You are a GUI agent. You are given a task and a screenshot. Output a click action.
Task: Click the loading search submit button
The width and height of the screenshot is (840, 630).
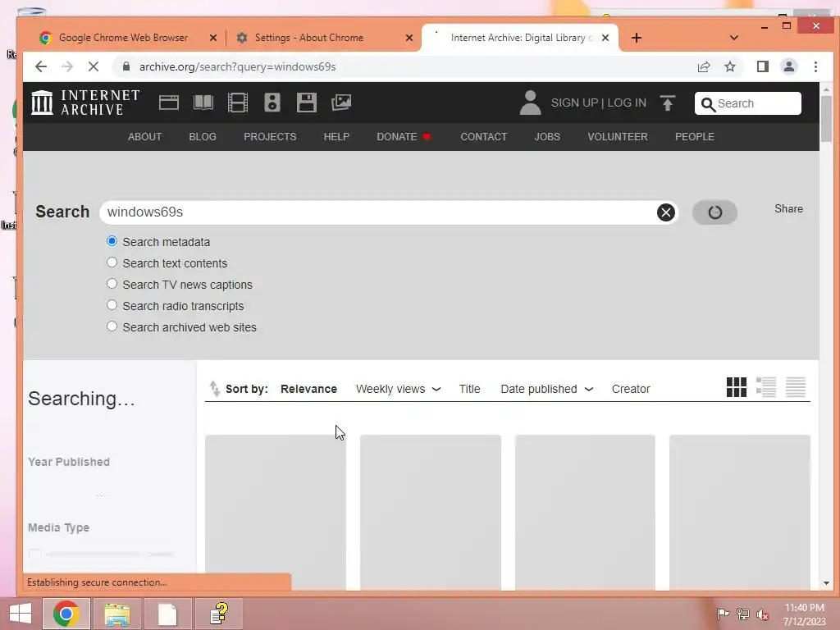[x=714, y=212]
